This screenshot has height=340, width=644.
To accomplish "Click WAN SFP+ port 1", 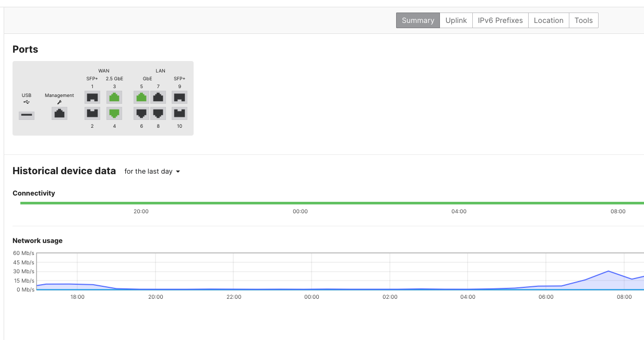I will coord(92,97).
